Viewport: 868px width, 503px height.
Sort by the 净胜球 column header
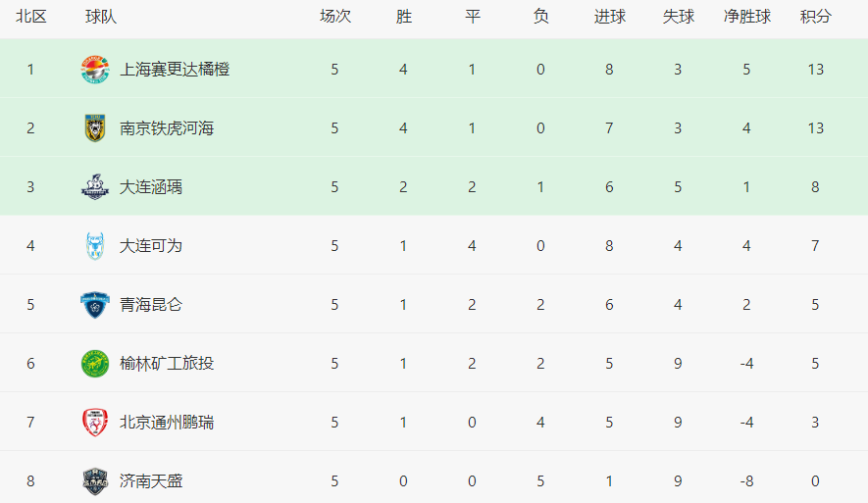746,17
